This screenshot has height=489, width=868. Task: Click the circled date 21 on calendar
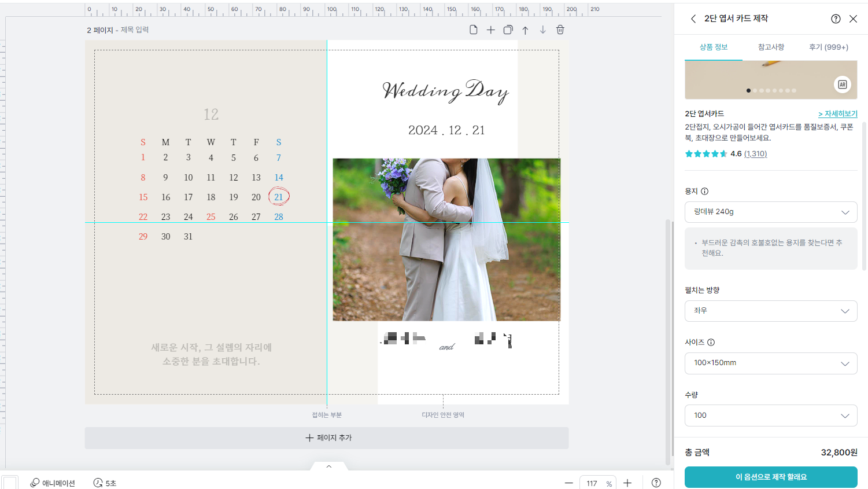click(x=279, y=197)
